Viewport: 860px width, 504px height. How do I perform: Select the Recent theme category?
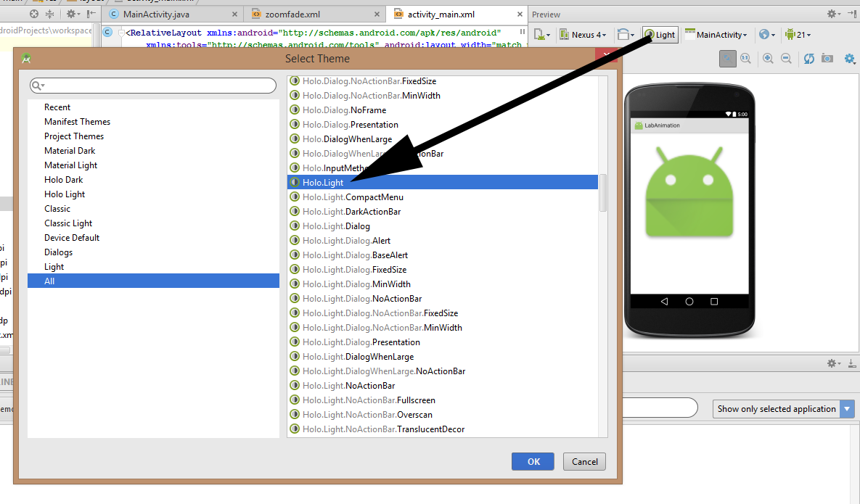click(x=153, y=107)
